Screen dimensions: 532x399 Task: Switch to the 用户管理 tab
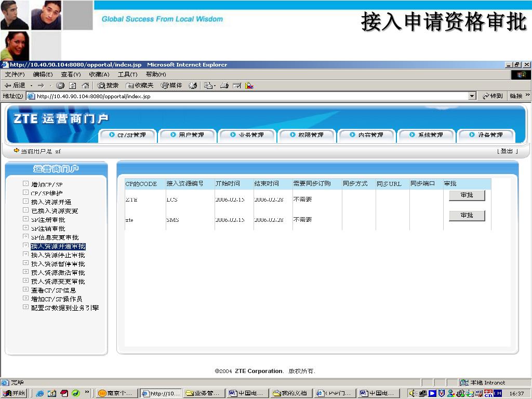click(188, 135)
